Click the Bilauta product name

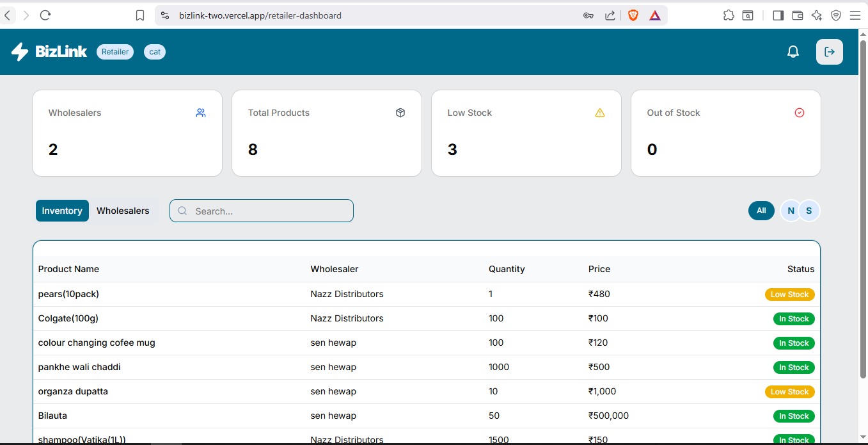pyautogui.click(x=52, y=416)
